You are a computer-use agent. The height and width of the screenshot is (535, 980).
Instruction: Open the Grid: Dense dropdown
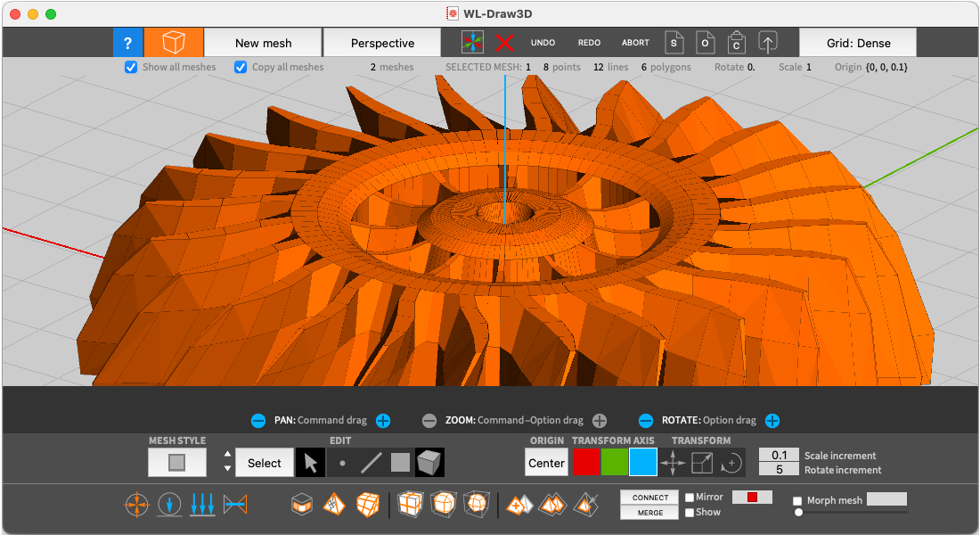(858, 43)
